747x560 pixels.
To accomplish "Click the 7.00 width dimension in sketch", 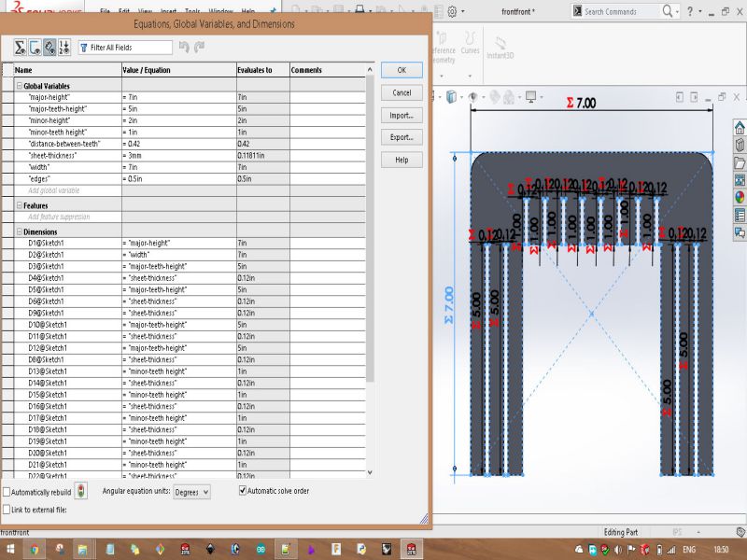I will click(x=581, y=103).
